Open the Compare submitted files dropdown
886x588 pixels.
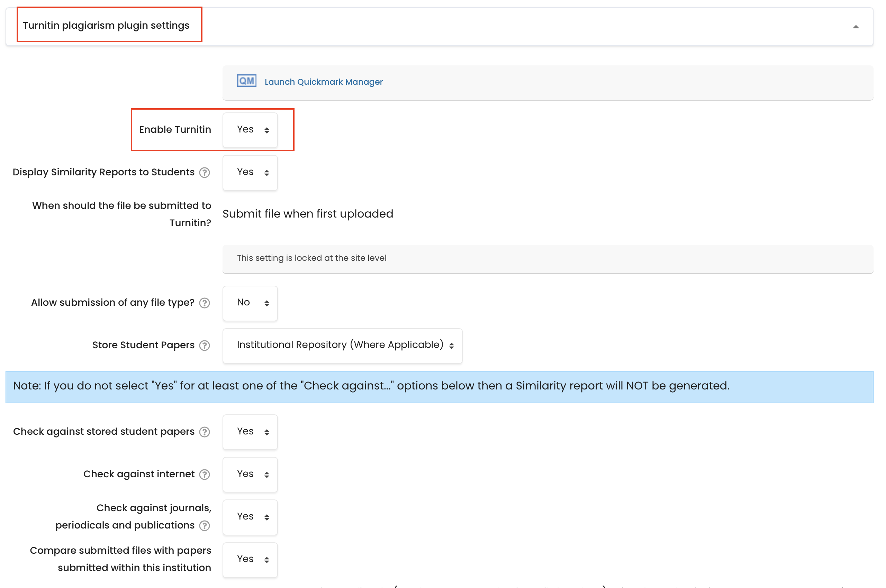[250, 559]
